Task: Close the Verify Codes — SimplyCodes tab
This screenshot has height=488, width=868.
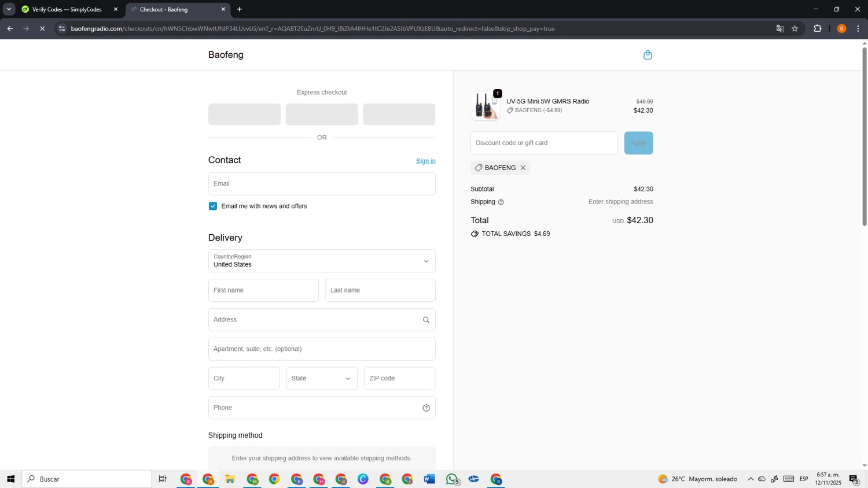Action: tap(115, 9)
